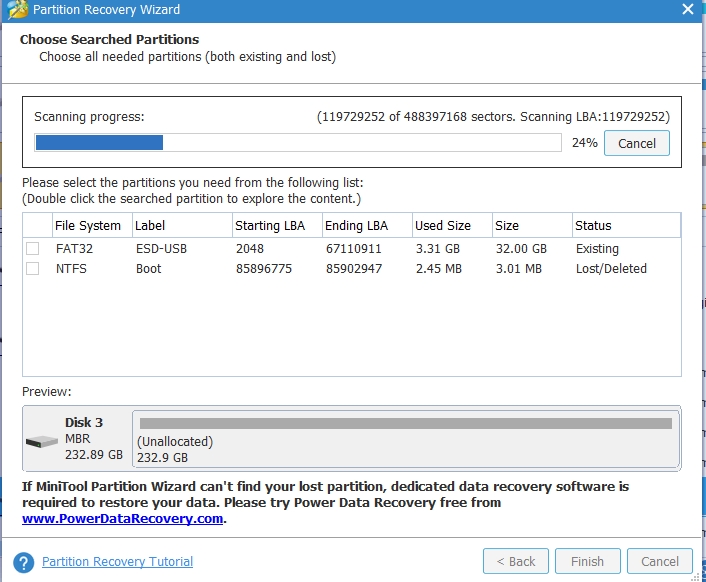Click the size 3.01 MB cell
Screen dimensions: 706x582
tap(519, 268)
